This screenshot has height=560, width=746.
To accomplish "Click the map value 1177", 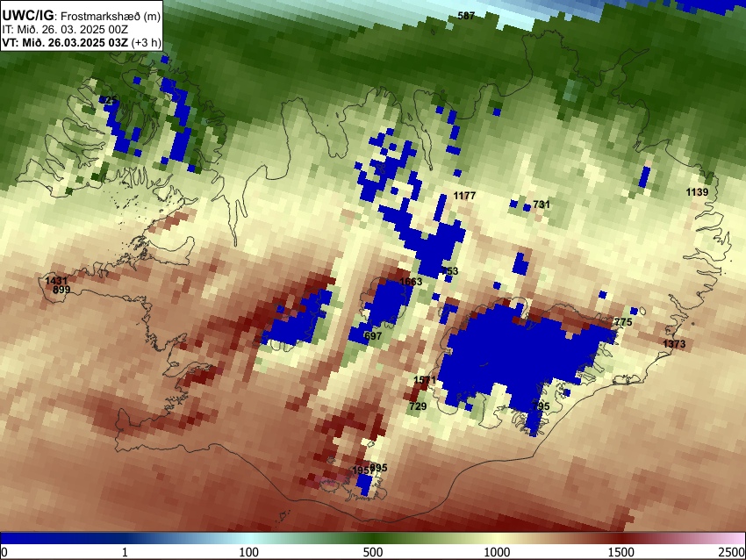I will [x=464, y=196].
